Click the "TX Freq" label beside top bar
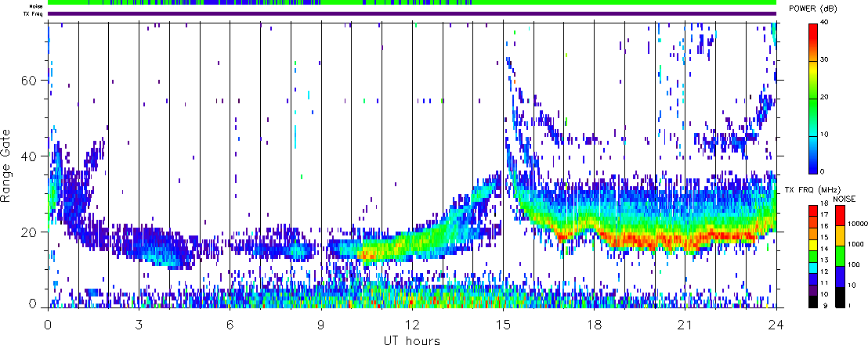The image size is (868, 345). click(34, 14)
